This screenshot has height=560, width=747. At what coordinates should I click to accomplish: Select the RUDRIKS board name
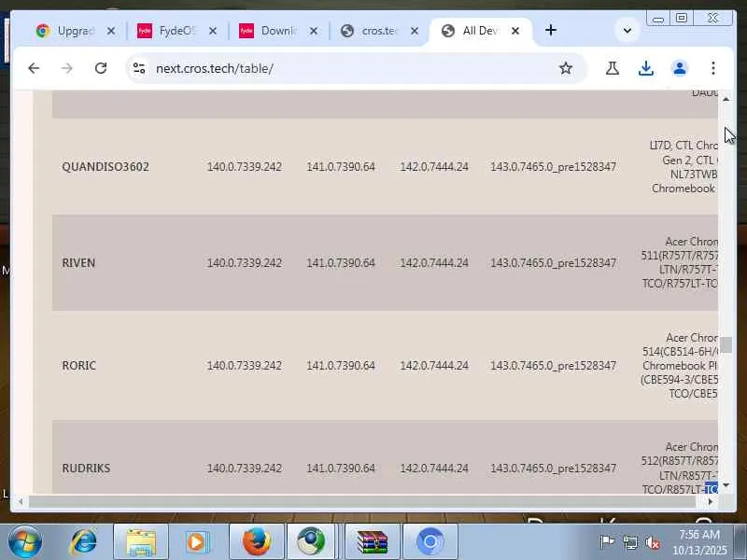86,469
